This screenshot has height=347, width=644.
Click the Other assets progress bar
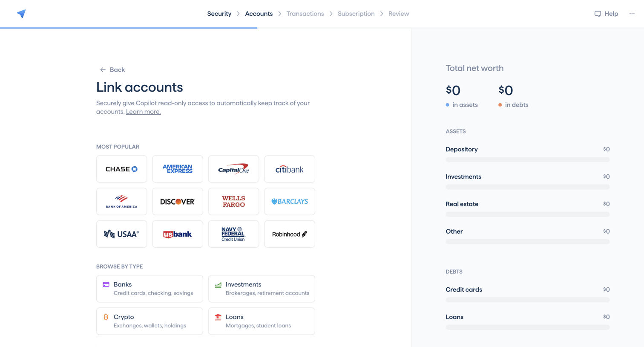(528, 242)
